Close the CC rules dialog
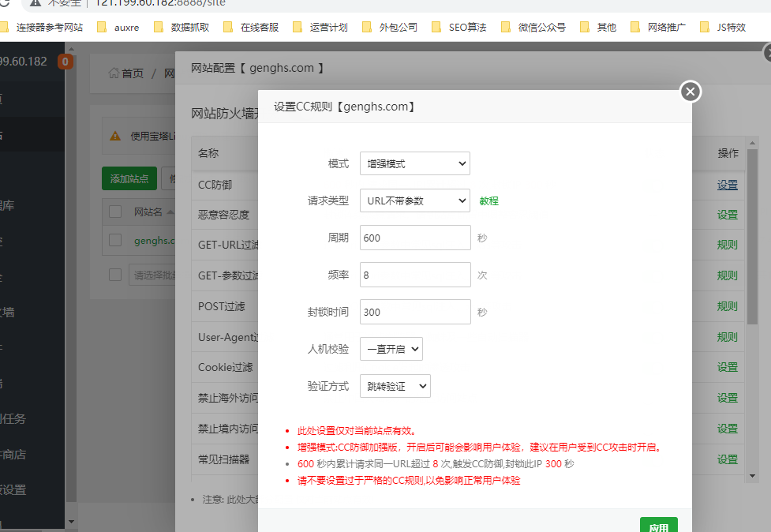This screenshot has height=532, width=771. tap(691, 92)
